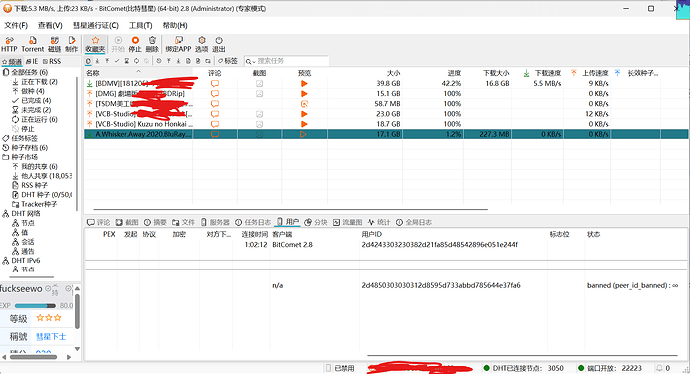This screenshot has width=690, height=374.
Task: Click the HTTP download toolbar icon
Action: (x=9, y=44)
